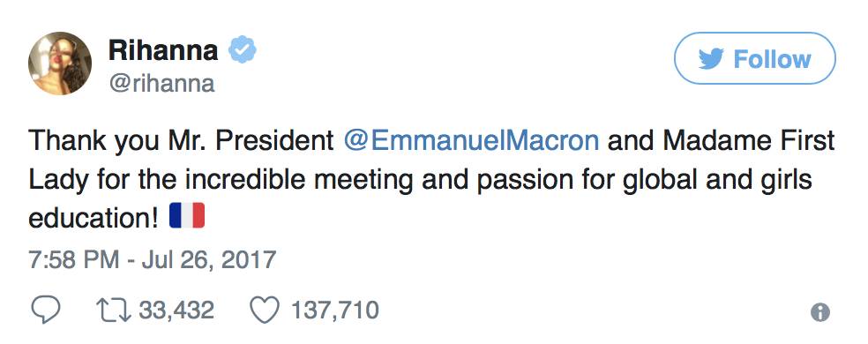The image size is (868, 344).
Task: Follow Rihanna with the Follow button
Action: 754,58
